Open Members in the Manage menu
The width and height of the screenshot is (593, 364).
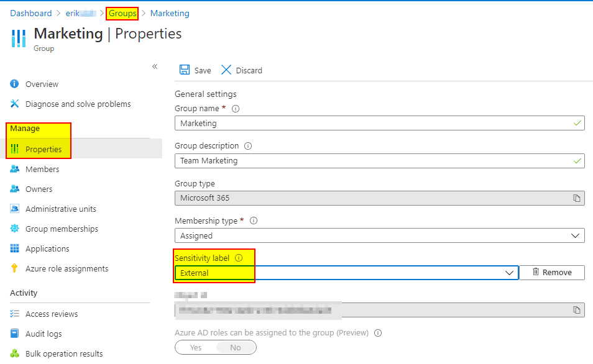(42, 169)
